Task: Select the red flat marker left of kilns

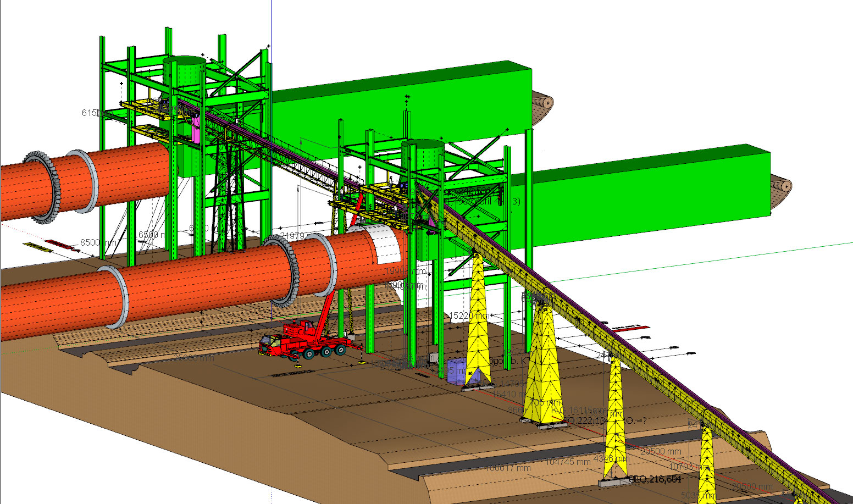Action: (58, 243)
